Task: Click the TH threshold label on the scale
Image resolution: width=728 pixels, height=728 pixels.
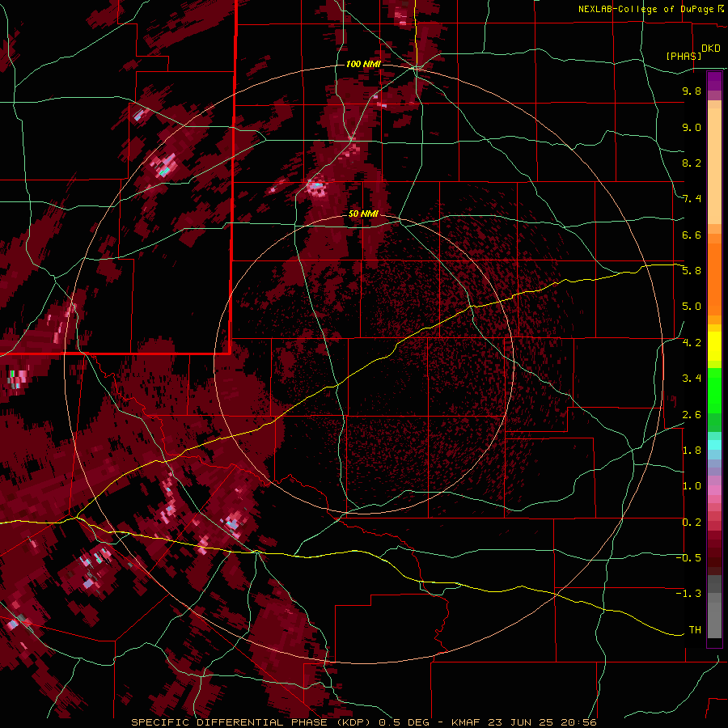Action: point(695,630)
